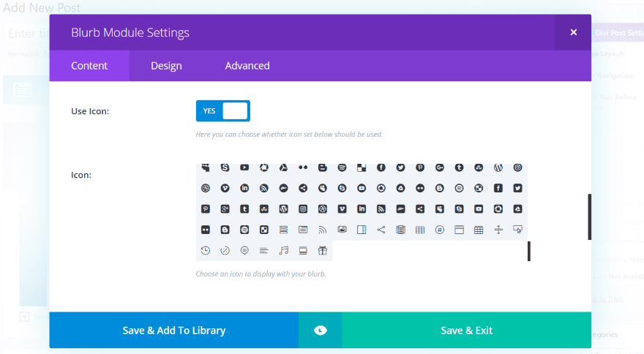This screenshot has height=354, width=644.
Task: Close the Blurb Module Settings dialog
Action: point(573,32)
